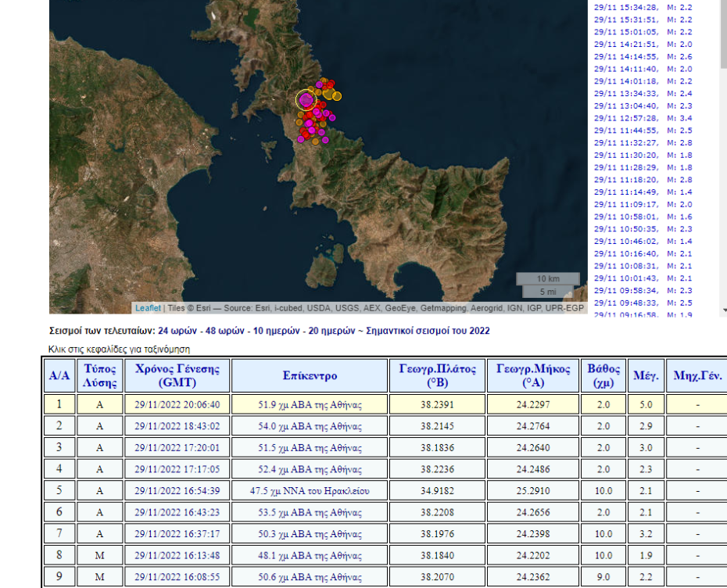Open epicenter link 47.5 χμ ΝΝΑ του Ηρακλείου
The height and width of the screenshot is (588, 727).
click(x=310, y=491)
